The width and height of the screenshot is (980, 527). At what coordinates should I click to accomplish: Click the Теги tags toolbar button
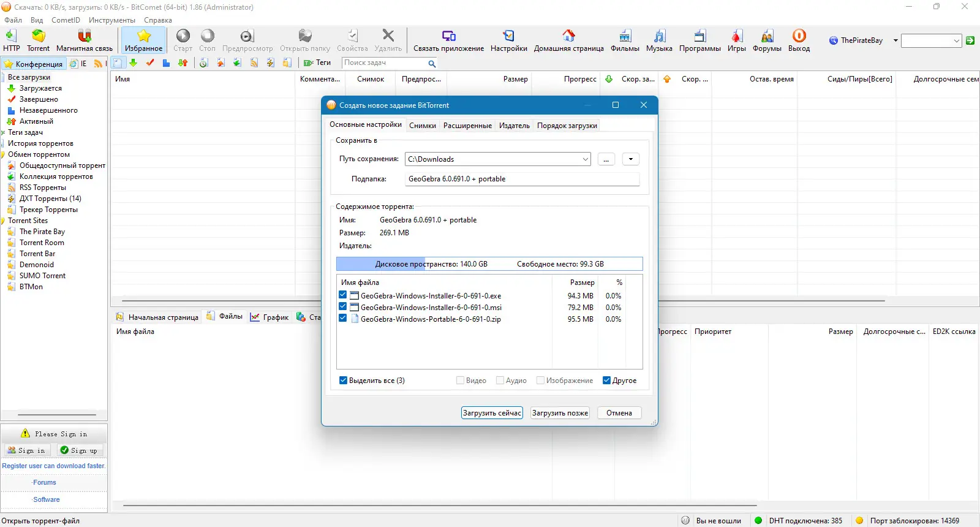tap(317, 63)
